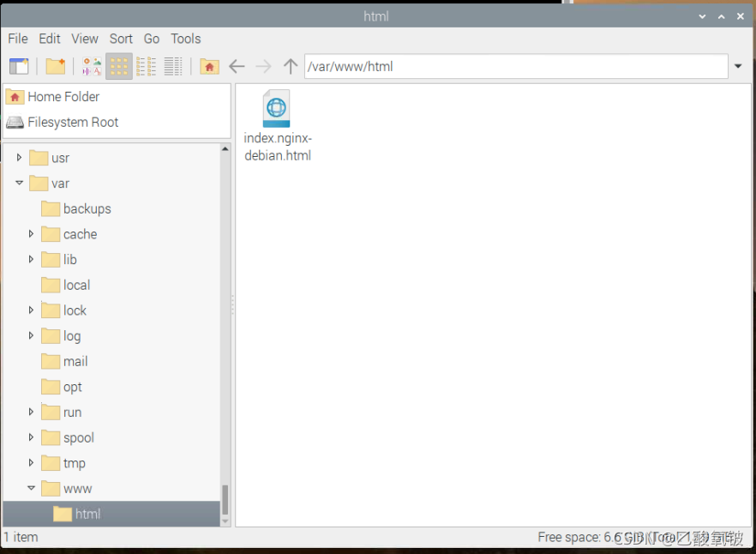Screen dimensions: 756x554
Task: Expand the log folder node
Action: click(31, 335)
